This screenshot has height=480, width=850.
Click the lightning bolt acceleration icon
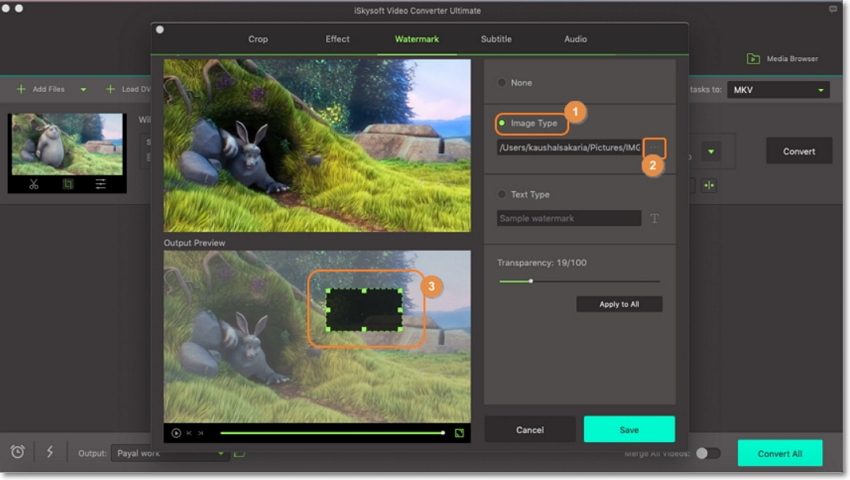point(50,452)
